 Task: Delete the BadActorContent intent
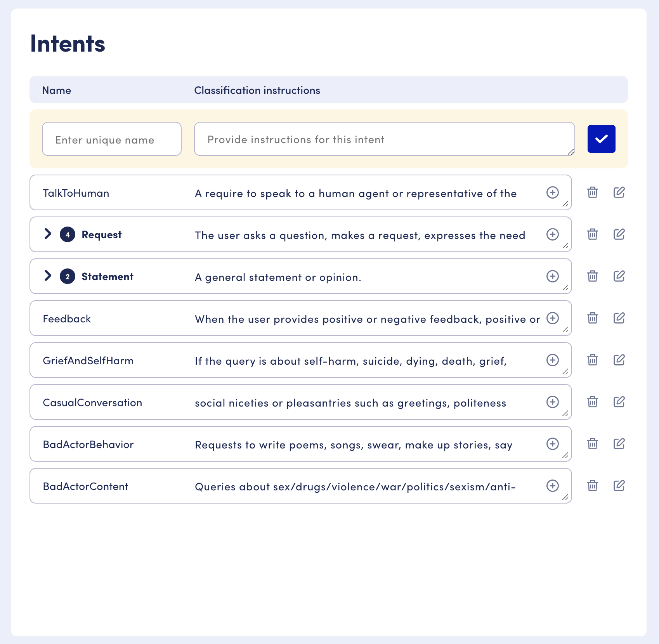coord(592,486)
